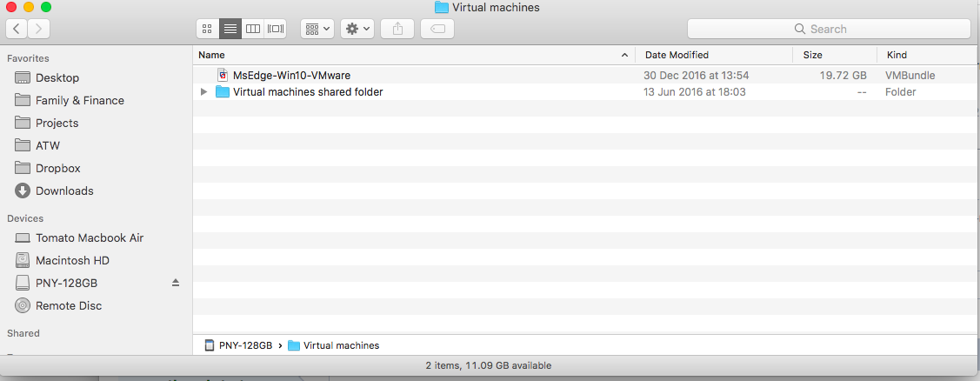980x381 pixels.
Task: Click the Shared section header
Action: [x=23, y=333]
